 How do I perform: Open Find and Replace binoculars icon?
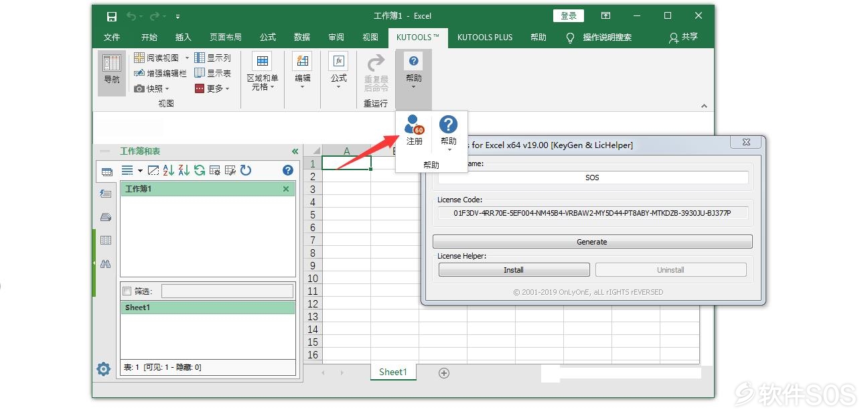click(106, 264)
